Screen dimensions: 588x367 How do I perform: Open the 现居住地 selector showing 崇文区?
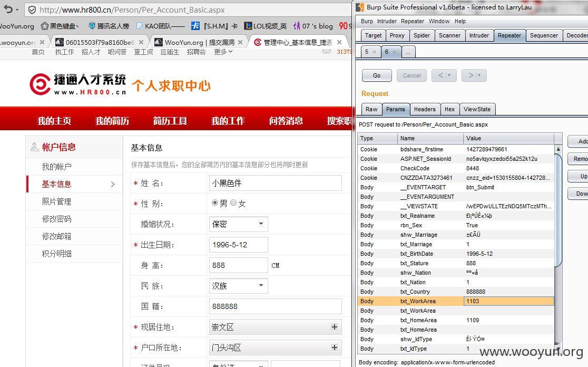[x=275, y=327]
